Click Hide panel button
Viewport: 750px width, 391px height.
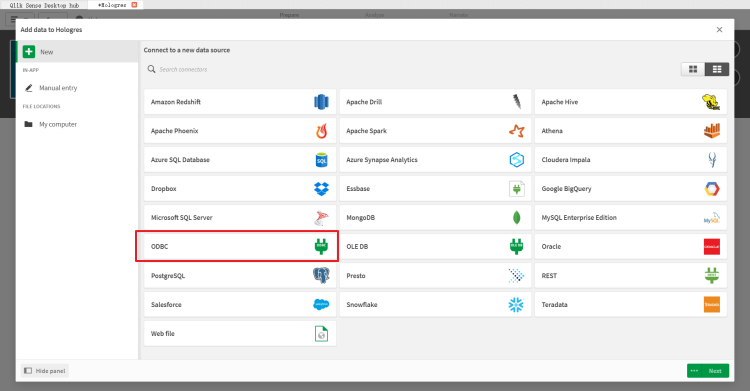click(x=45, y=371)
